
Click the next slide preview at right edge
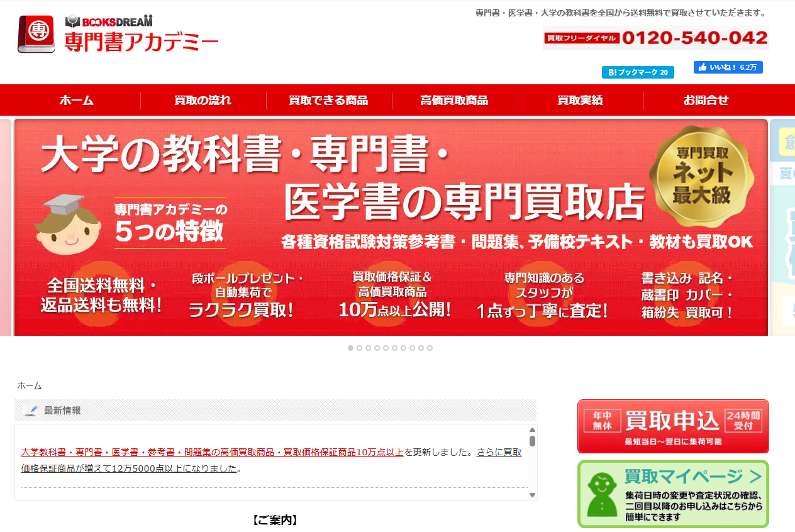(782, 227)
